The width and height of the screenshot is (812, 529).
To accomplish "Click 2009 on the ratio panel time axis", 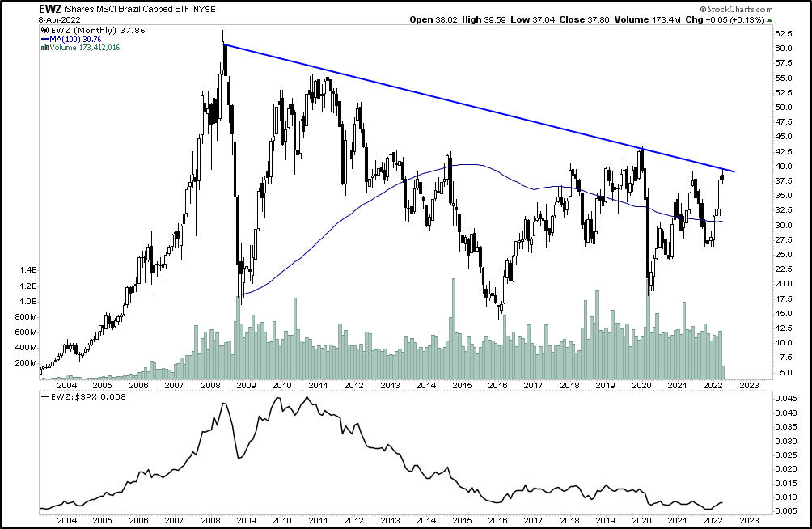I will [x=246, y=520].
